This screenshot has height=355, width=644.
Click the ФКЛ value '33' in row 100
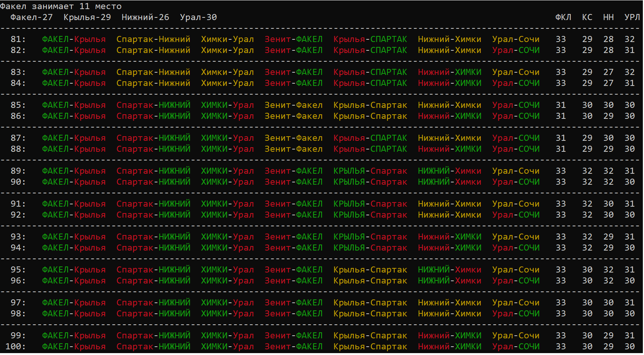click(x=560, y=347)
